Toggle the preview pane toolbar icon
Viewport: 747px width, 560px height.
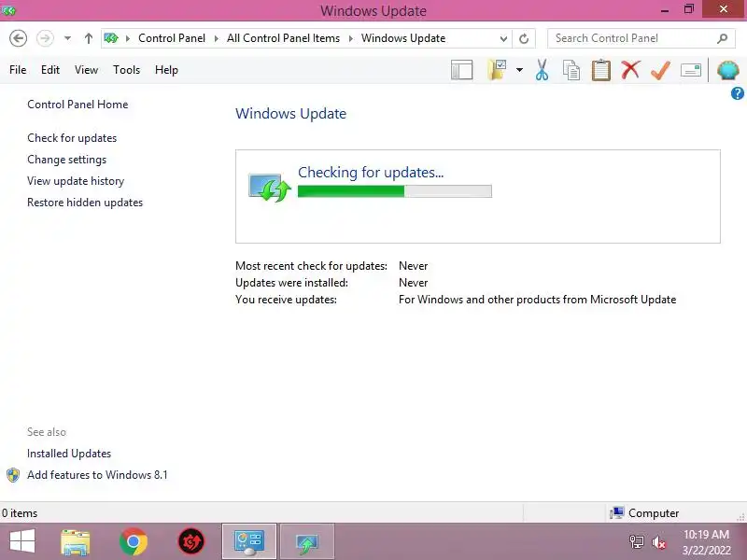(461, 70)
